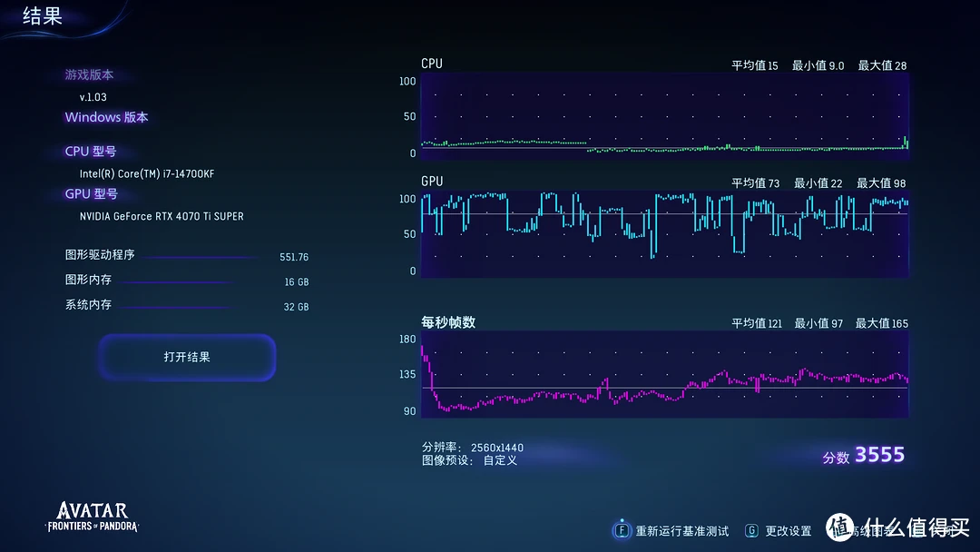
Task: Click the FPS 最小值 97 stat
Action: click(818, 323)
